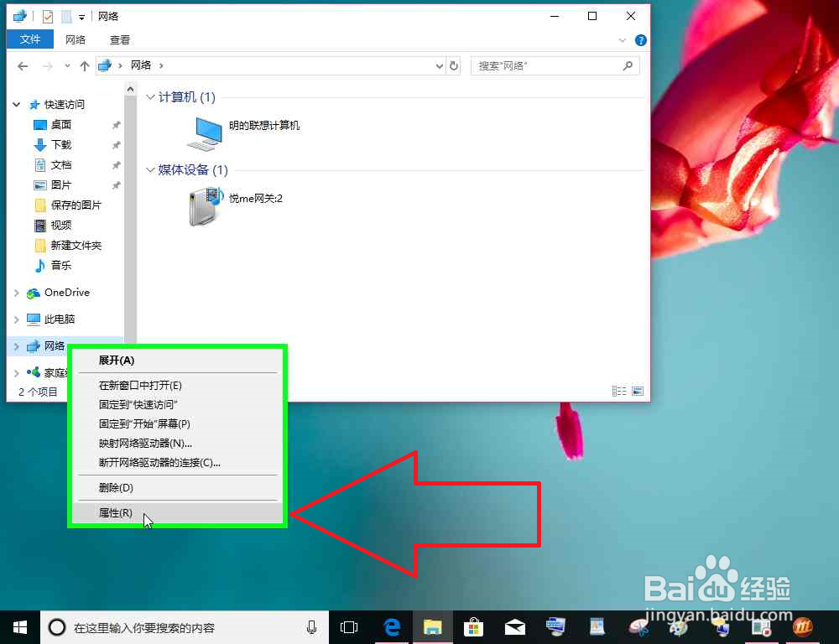The width and height of the screenshot is (839, 644).
Task: Refresh the network view with the refresh icon
Action: 454,65
